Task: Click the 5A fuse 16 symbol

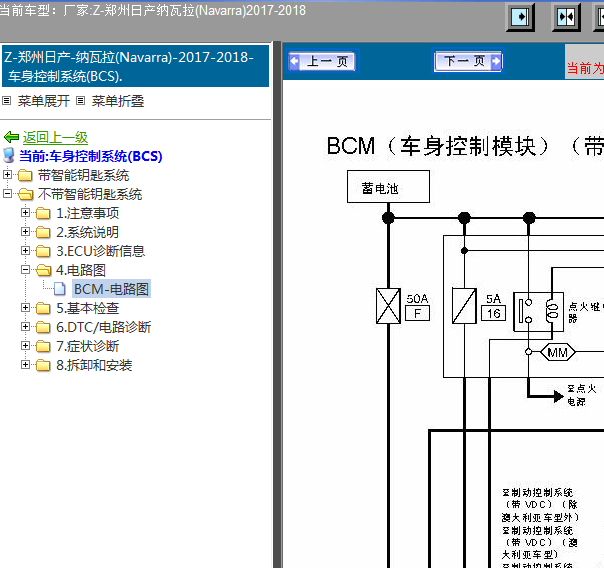Action: coord(464,306)
